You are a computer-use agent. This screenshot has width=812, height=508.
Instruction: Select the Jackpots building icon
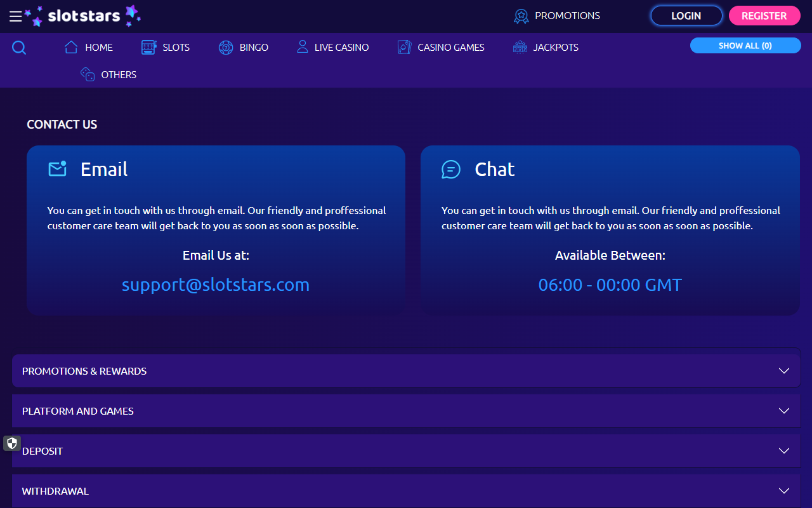(x=520, y=47)
